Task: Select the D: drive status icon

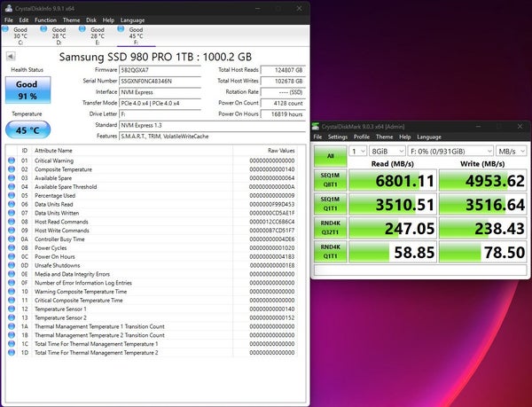Action: [x=43, y=29]
